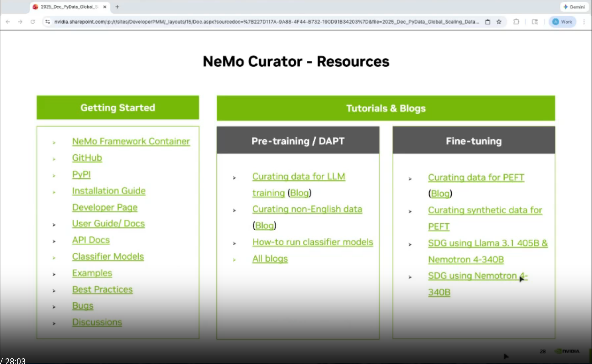The image size is (592, 364).
Task: Open Chrome's three-dot menu
Action: (x=584, y=22)
